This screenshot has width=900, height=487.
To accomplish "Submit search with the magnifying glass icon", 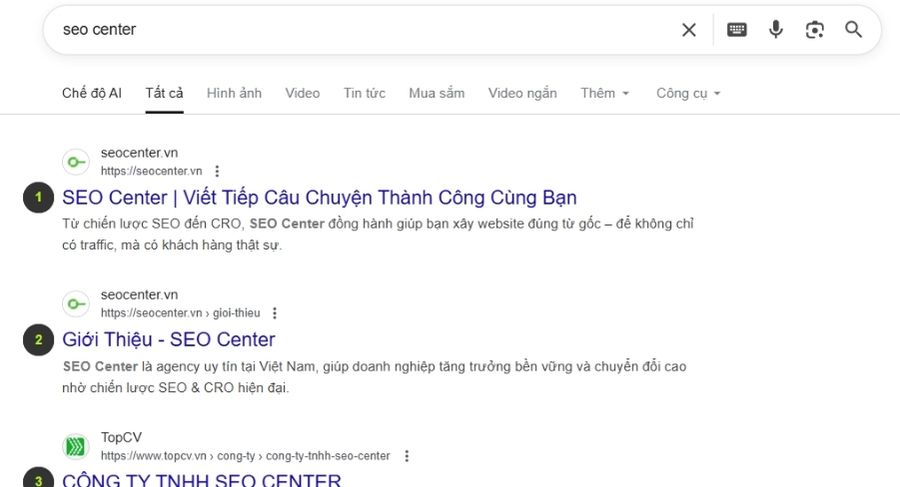I will coord(854,29).
